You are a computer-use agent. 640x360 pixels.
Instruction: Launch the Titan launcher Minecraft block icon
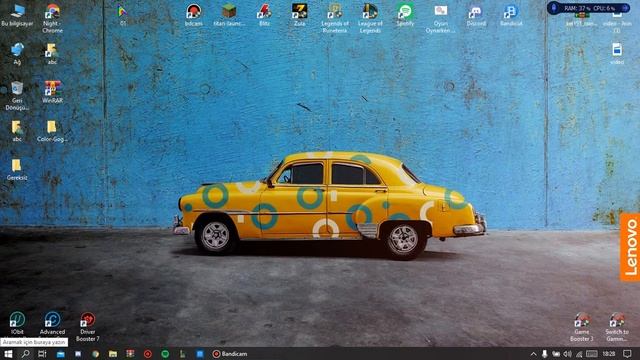(x=229, y=16)
